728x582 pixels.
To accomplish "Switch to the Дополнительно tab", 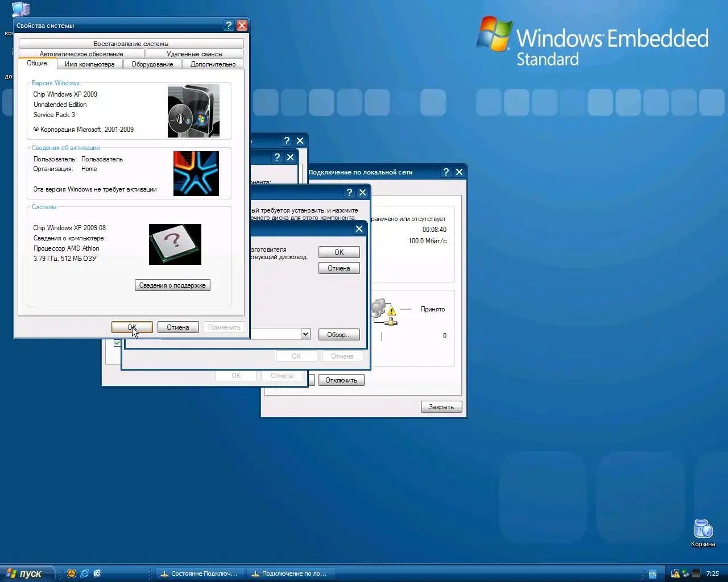I will click(x=213, y=64).
